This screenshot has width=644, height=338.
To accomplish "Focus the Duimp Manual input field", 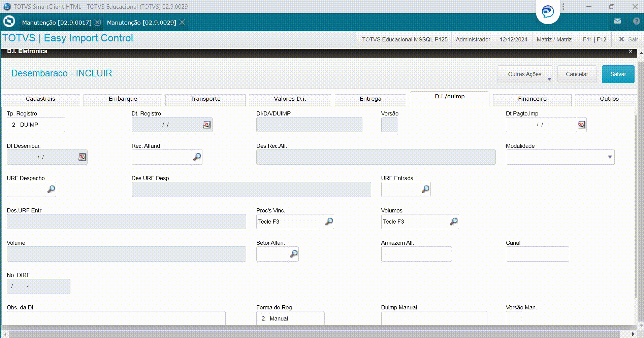I will click(x=434, y=318).
